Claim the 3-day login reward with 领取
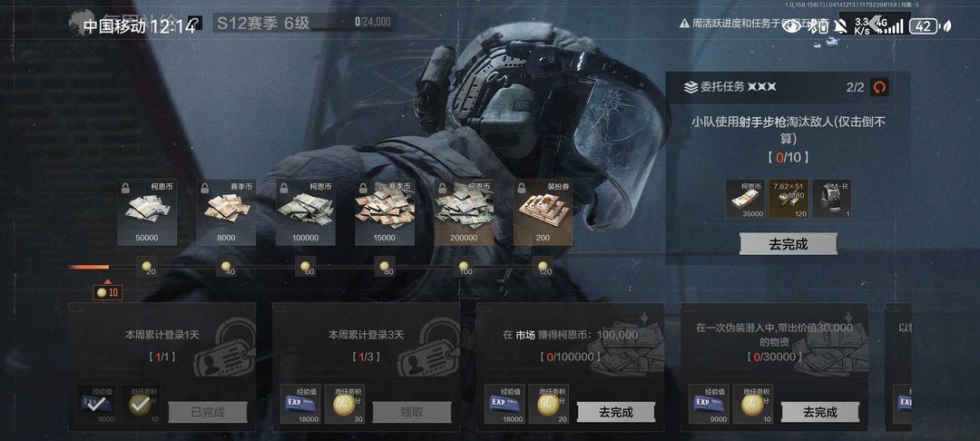Screen dimensions: 980x441 (x=412, y=412)
